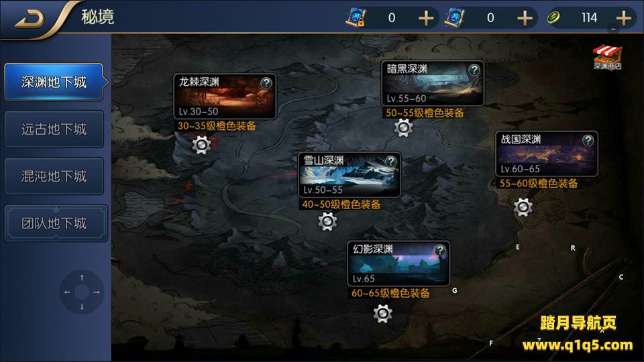Screen dimensions: 644x362
Task: Open help question mark on 龙棘深渊
Action: point(266,83)
